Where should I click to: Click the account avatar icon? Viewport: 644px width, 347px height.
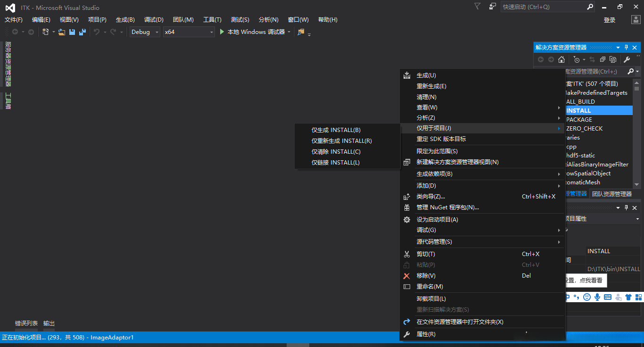636,20
